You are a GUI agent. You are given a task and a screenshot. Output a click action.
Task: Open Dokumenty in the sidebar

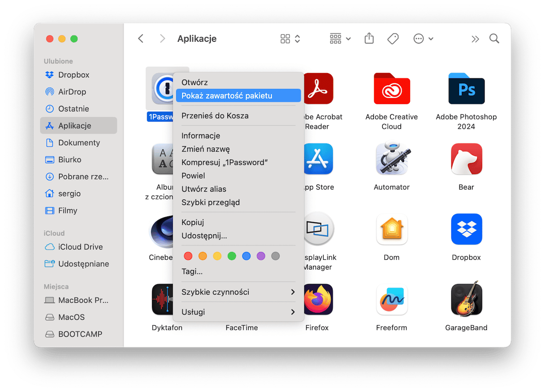coord(78,143)
